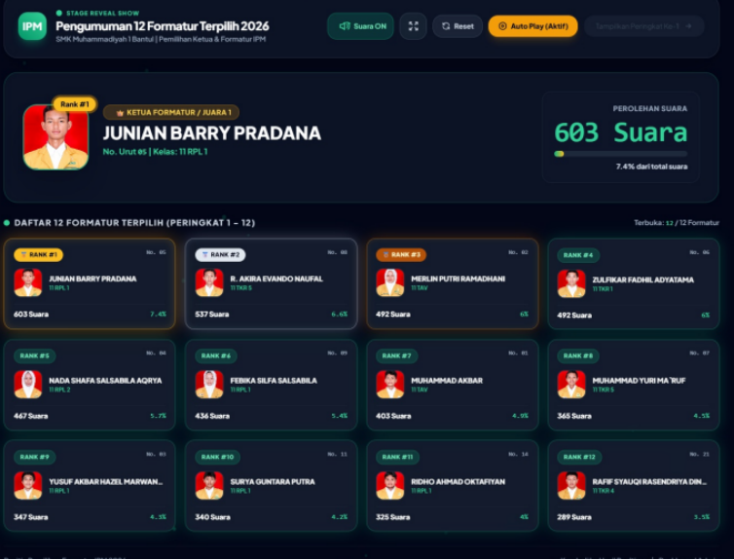Image resolution: width=734 pixels, height=560 pixels.
Task: Click the RANK #4 badge
Action: coord(578,255)
